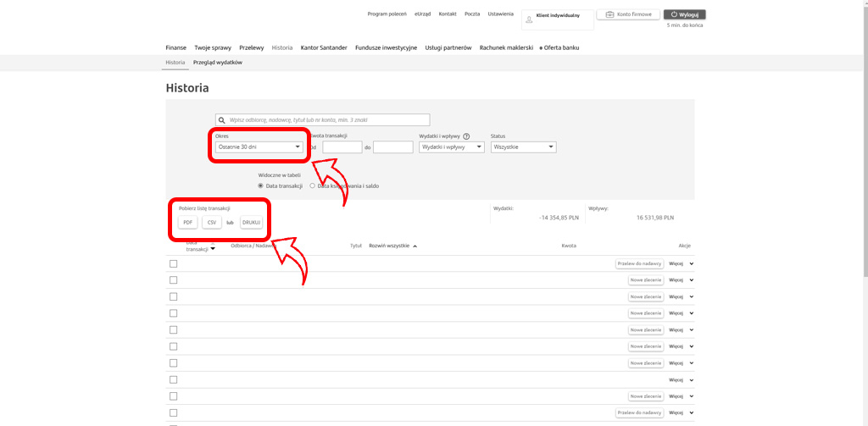Expand the Wydatki i wpływy dropdown
The image size is (868, 426).
pyautogui.click(x=452, y=147)
